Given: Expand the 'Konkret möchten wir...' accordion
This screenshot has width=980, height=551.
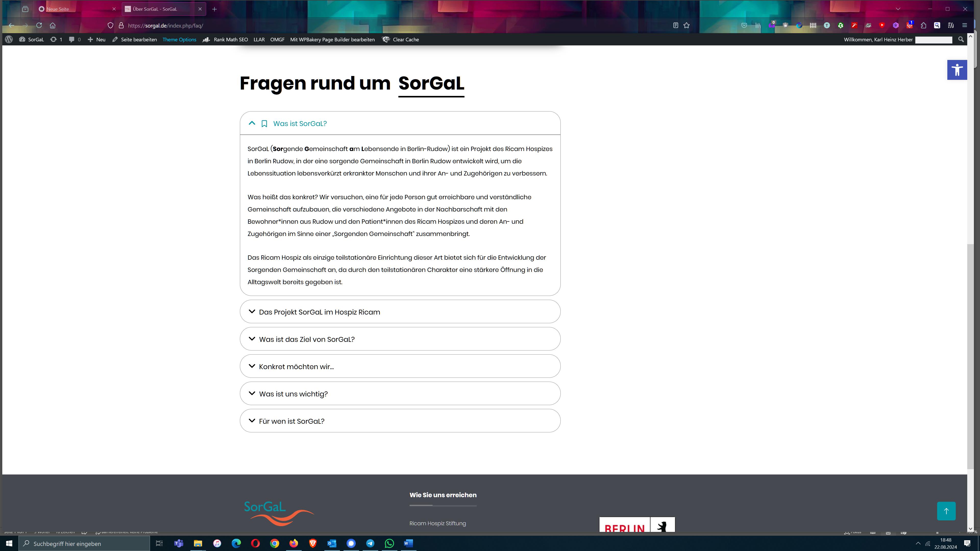Looking at the screenshot, I should click(x=296, y=367).
